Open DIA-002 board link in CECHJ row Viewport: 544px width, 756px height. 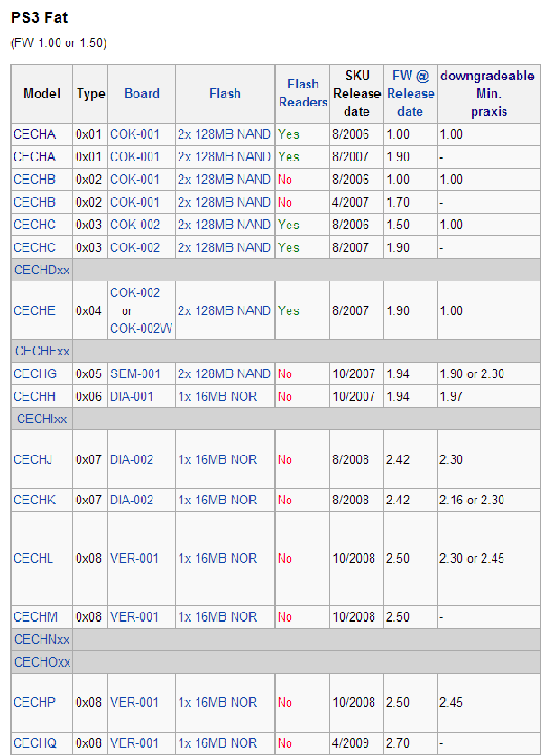pyautogui.click(x=132, y=459)
